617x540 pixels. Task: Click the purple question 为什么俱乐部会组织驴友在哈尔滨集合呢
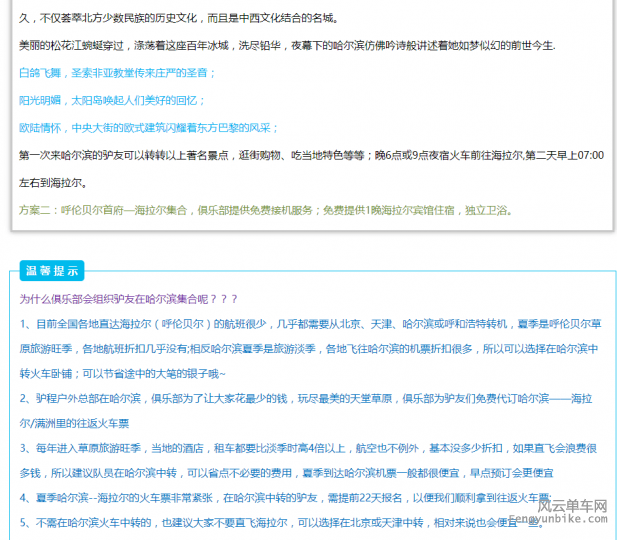point(129,299)
